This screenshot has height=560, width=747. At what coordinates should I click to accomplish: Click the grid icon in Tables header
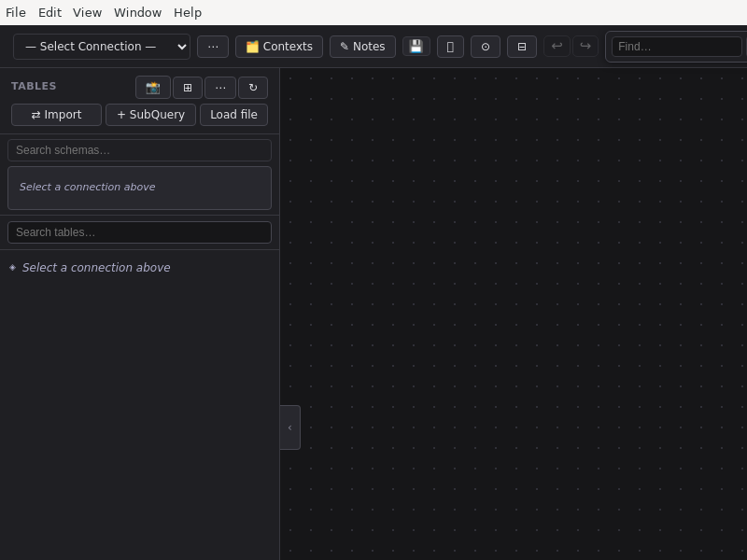click(x=188, y=88)
